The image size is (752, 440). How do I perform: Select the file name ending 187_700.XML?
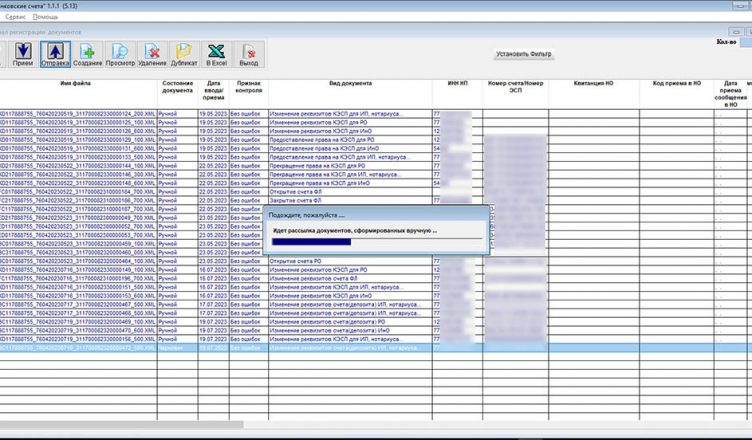tap(78, 209)
